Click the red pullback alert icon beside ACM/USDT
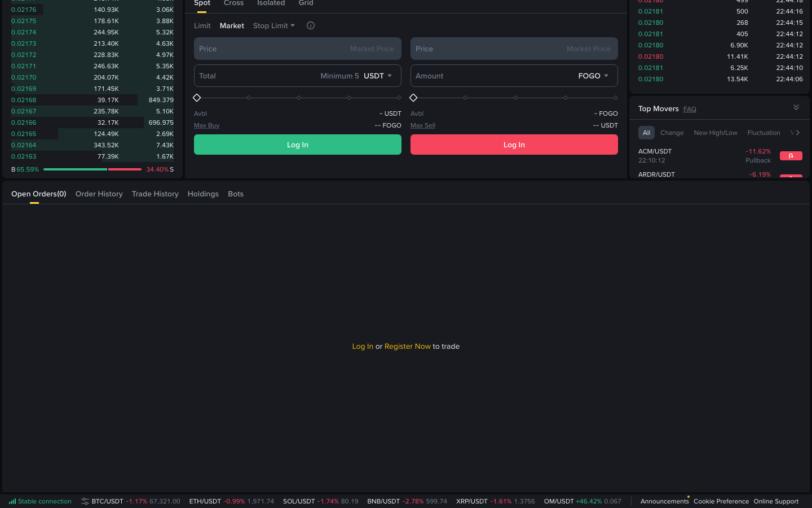The image size is (812, 508). point(791,156)
